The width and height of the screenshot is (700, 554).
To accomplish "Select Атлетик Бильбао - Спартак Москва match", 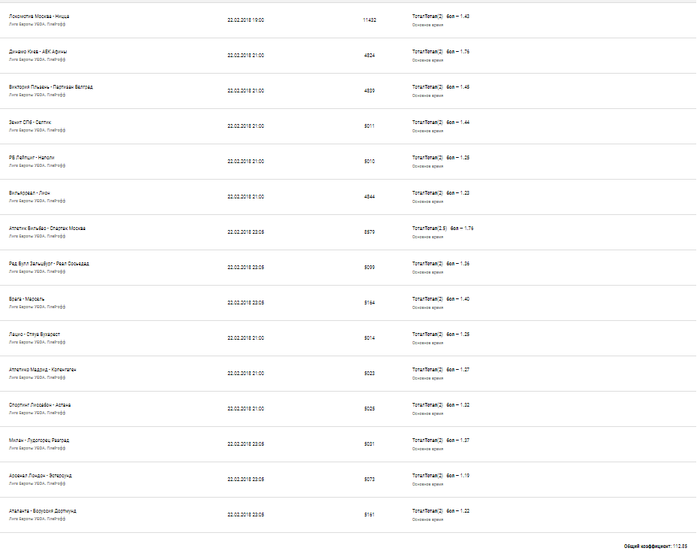I will tap(47, 229).
